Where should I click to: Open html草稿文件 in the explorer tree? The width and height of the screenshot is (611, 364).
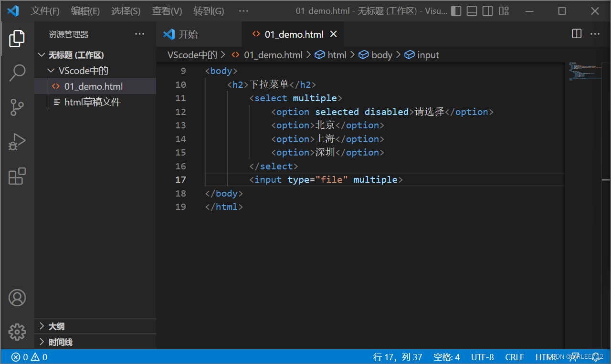click(x=95, y=102)
